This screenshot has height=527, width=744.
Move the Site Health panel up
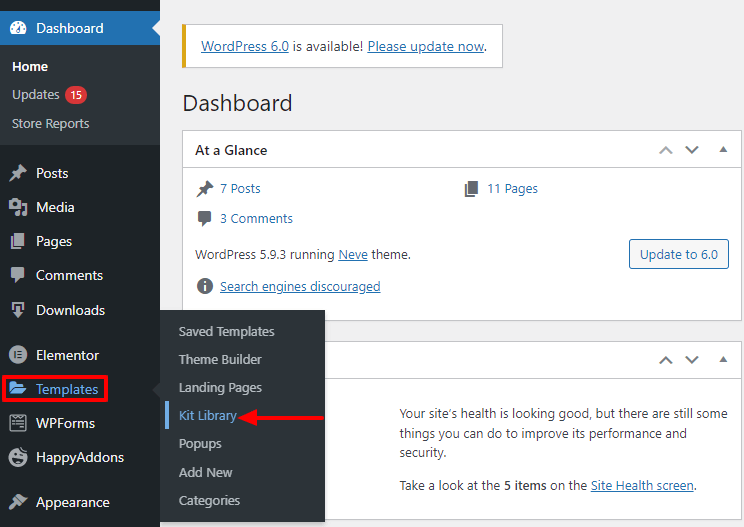(666, 360)
